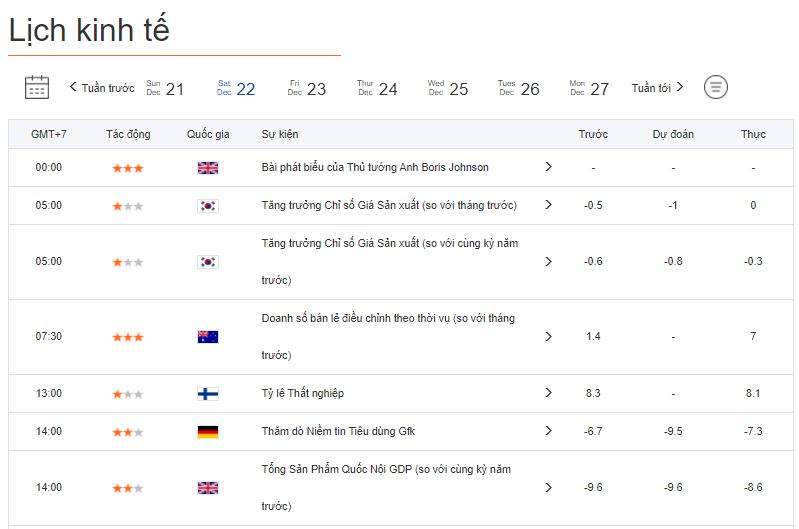The image size is (799, 529).
Task: Click the Quốc gia column header
Action: pos(208,134)
